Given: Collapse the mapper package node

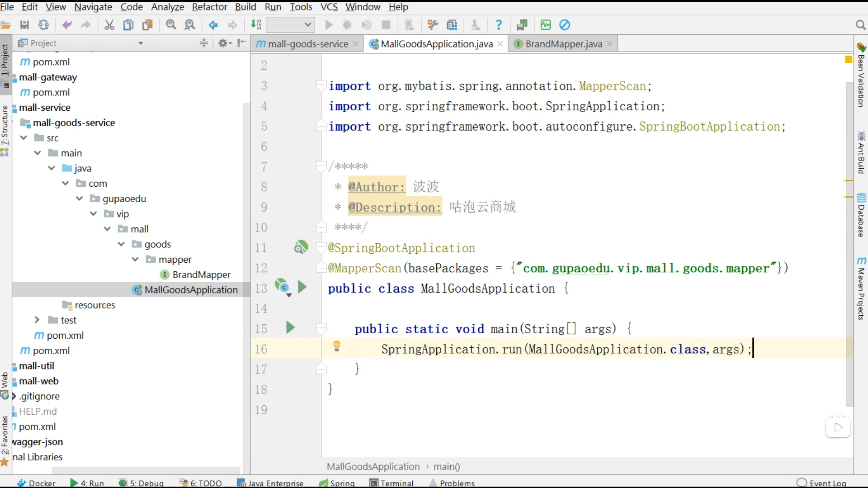Looking at the screenshot, I should (x=135, y=259).
